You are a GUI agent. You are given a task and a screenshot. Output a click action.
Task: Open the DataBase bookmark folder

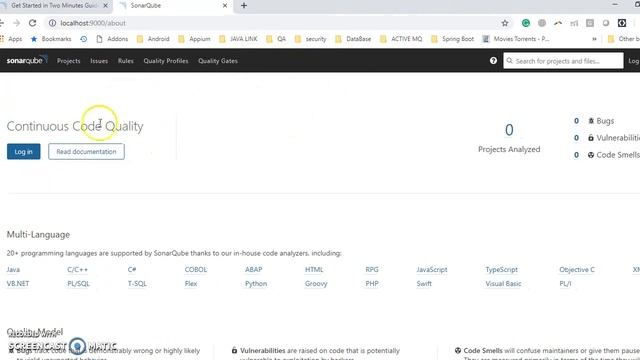(353, 39)
